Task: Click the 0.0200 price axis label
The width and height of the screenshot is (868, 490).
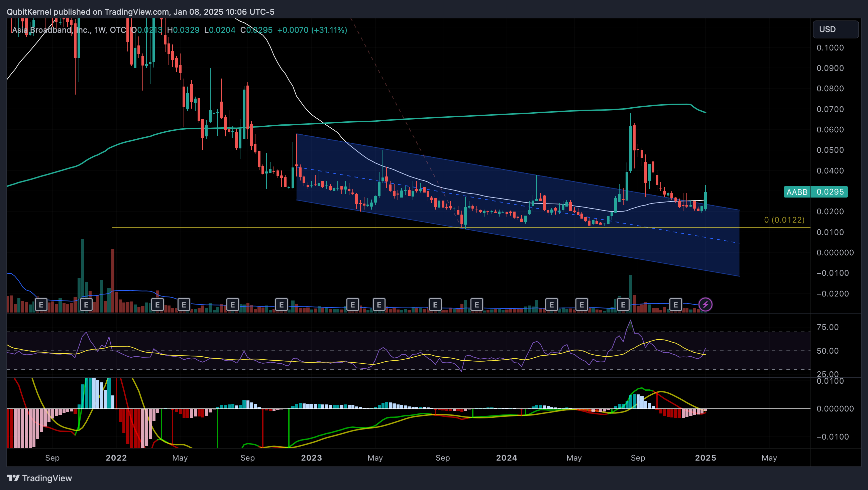Action: (x=830, y=212)
